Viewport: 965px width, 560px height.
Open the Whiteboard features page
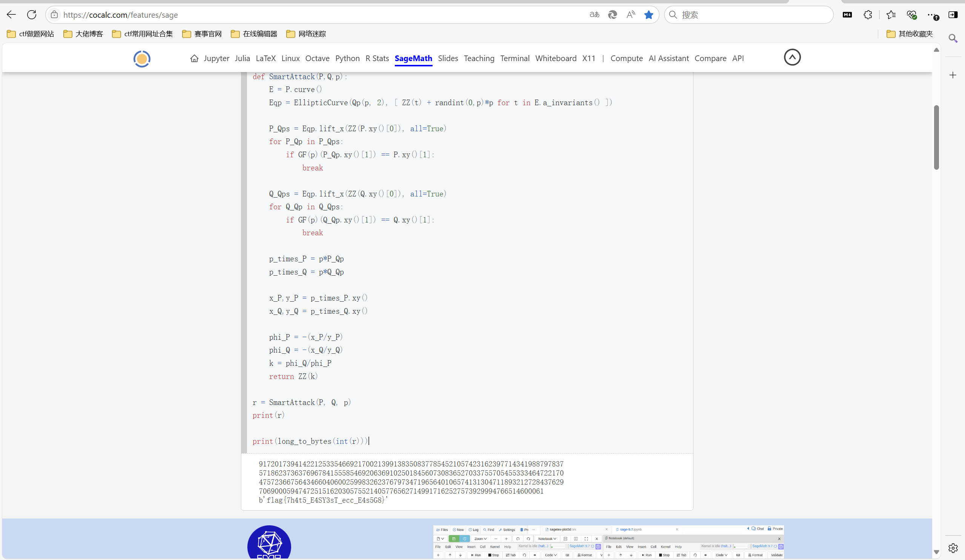(555, 58)
